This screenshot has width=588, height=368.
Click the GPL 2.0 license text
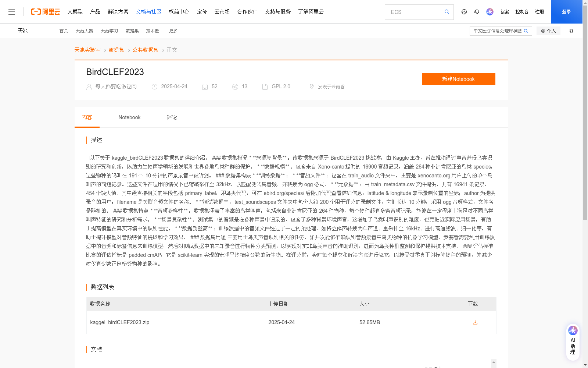(281, 86)
